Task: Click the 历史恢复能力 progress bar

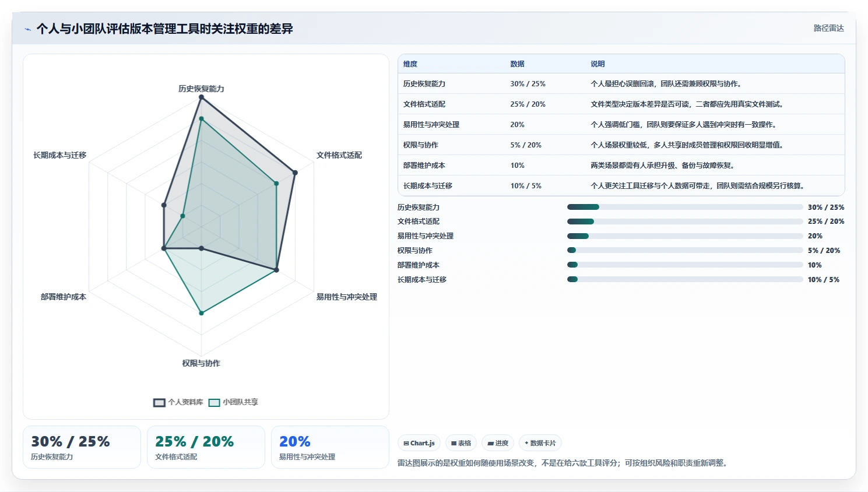Action: click(685, 207)
